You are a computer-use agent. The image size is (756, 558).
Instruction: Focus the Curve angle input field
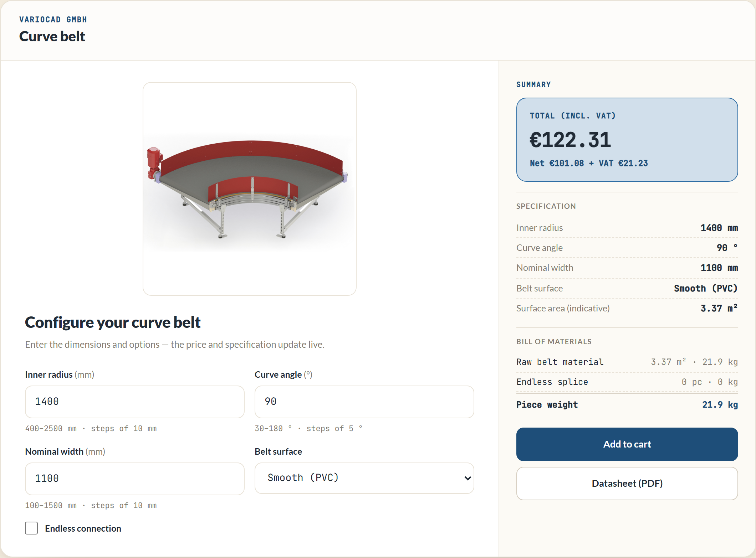(x=364, y=402)
